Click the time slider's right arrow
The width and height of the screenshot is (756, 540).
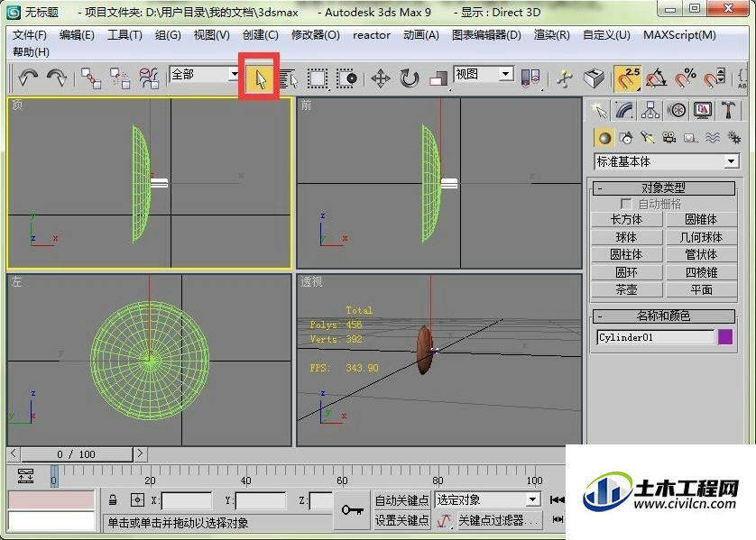(x=141, y=453)
